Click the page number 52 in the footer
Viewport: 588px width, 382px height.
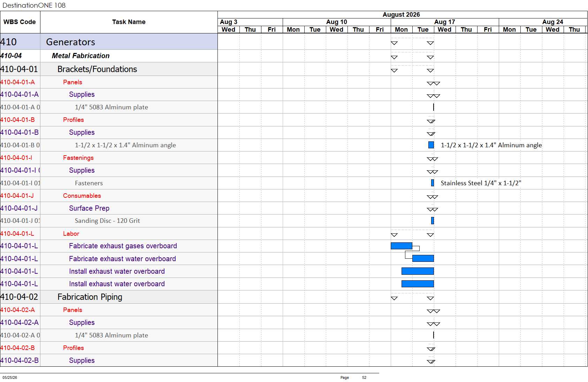[x=364, y=377]
